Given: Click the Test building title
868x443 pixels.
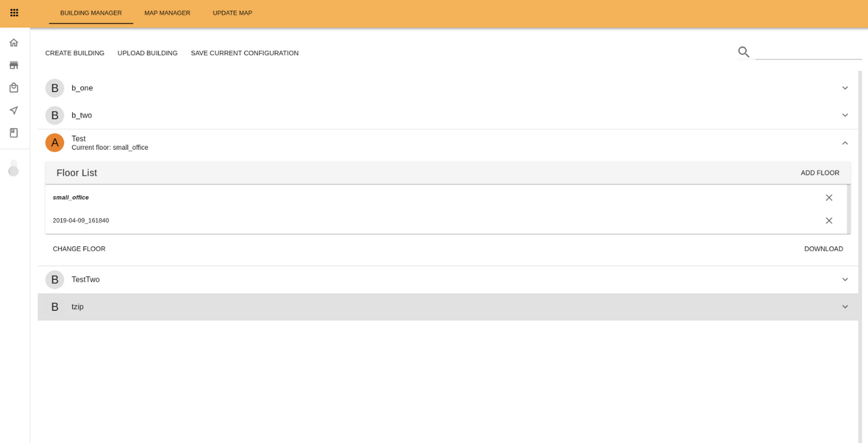Looking at the screenshot, I should [78, 139].
